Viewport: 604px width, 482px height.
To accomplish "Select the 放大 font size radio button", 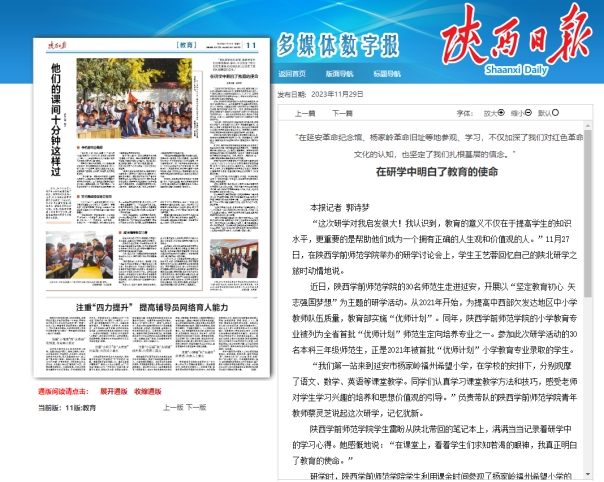I will [502, 113].
